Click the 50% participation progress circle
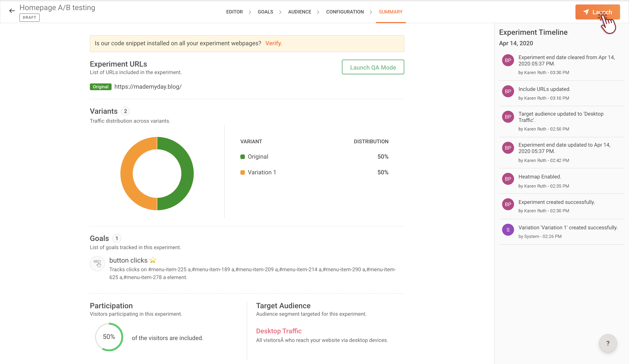Screen dimensions: 629x364 pyautogui.click(x=109, y=337)
